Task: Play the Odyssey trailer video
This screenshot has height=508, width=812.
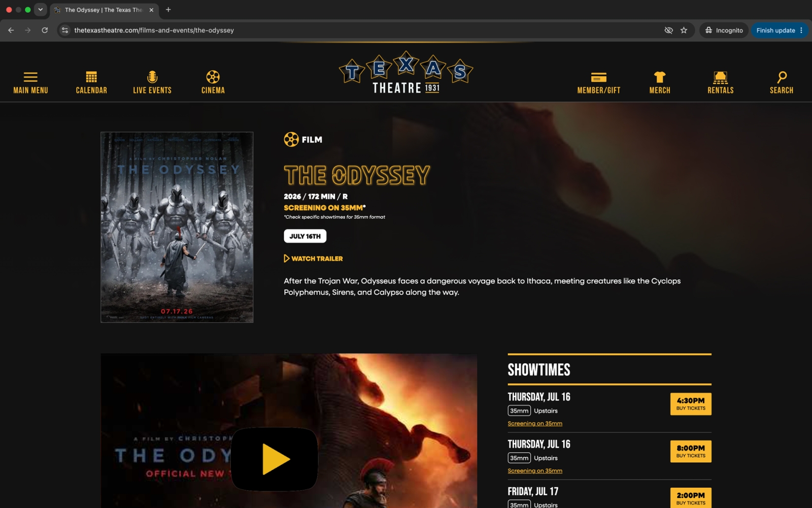Action: tap(275, 459)
